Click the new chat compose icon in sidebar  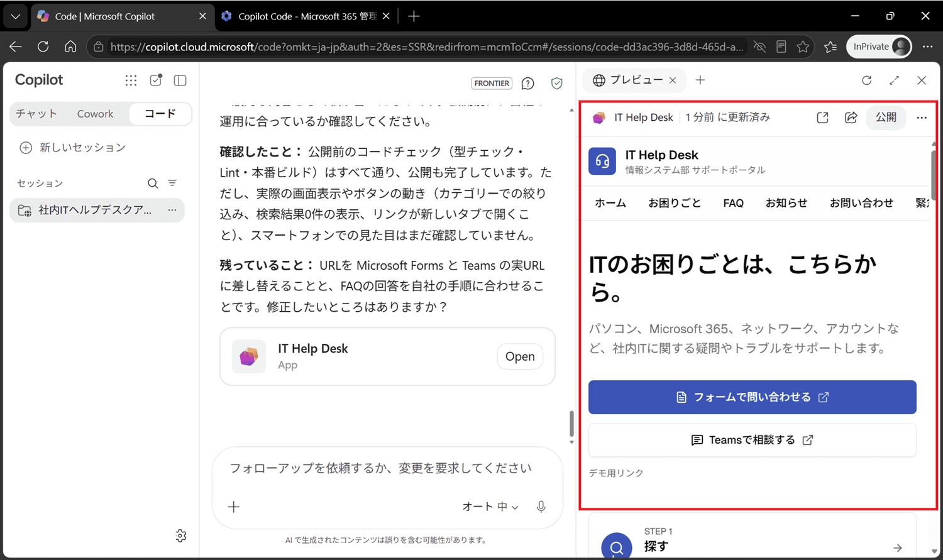[x=156, y=80]
